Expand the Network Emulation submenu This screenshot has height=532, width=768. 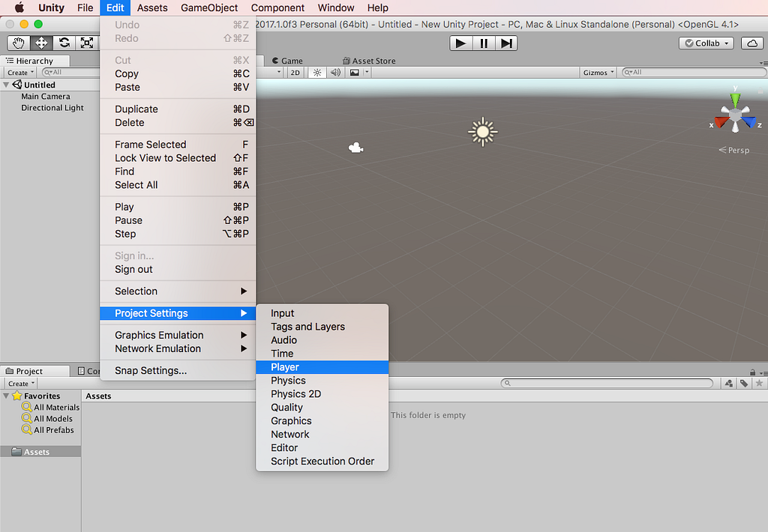(178, 348)
